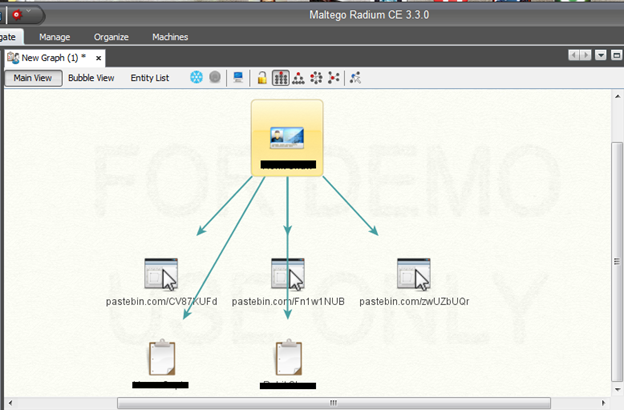This screenshot has width=624, height=410.
Task: Open the Manage ribbon tab
Action: [x=55, y=37]
